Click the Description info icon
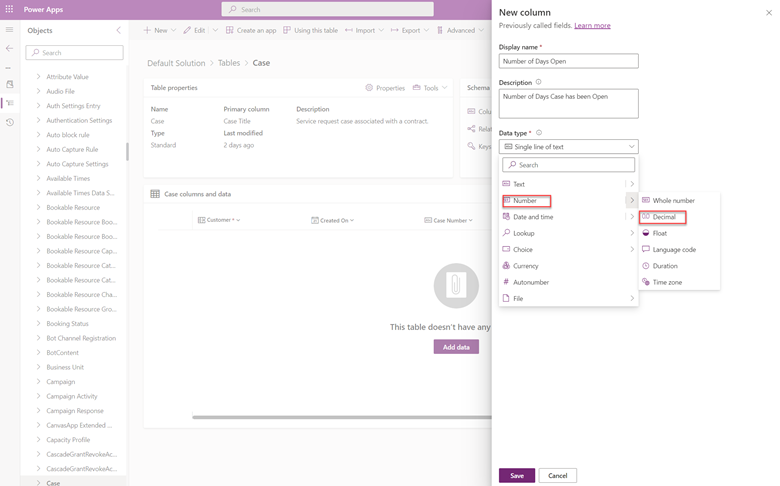 (539, 83)
